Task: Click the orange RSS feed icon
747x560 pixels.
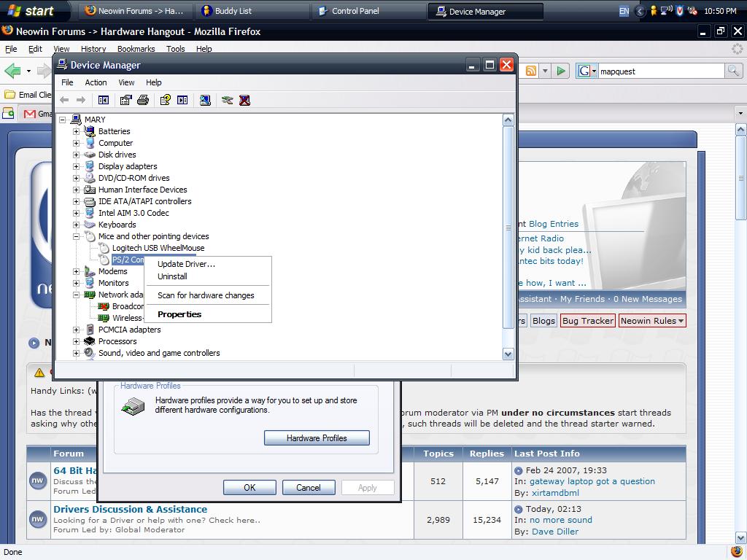Action: (531, 71)
